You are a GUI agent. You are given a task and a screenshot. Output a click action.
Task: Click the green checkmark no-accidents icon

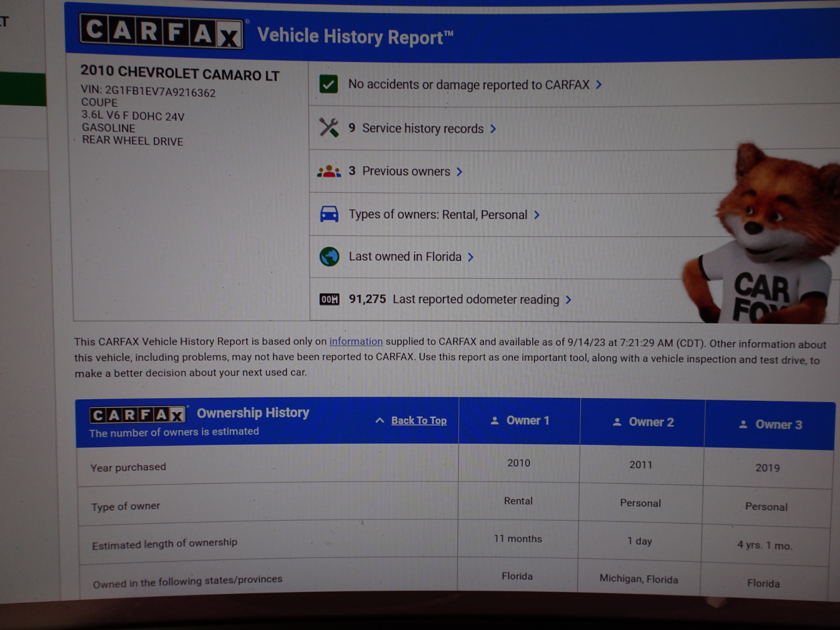tap(329, 84)
